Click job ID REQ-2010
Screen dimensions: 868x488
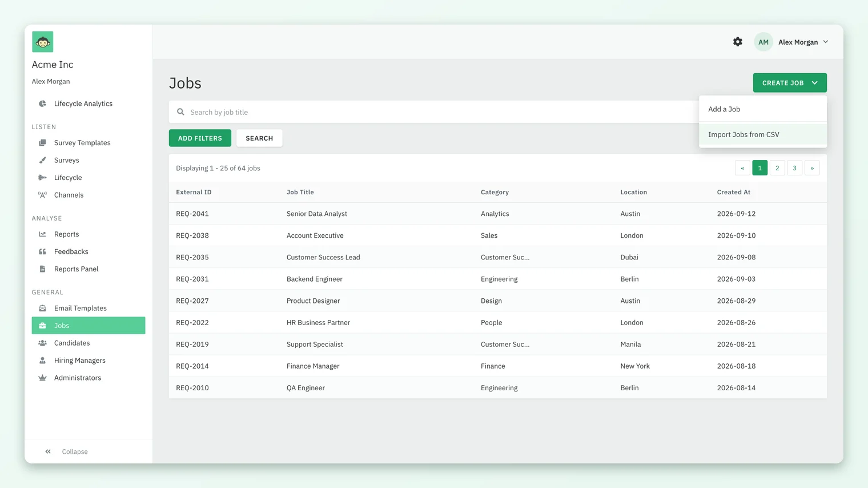coord(192,387)
